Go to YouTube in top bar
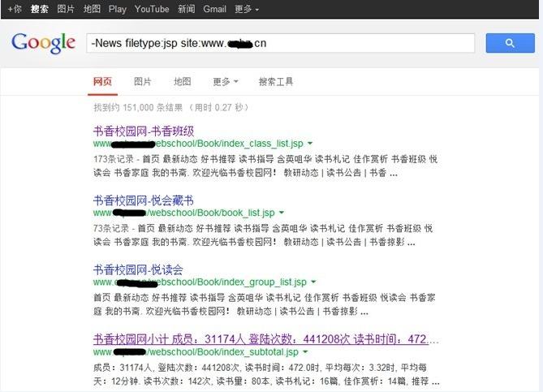 click(152, 9)
